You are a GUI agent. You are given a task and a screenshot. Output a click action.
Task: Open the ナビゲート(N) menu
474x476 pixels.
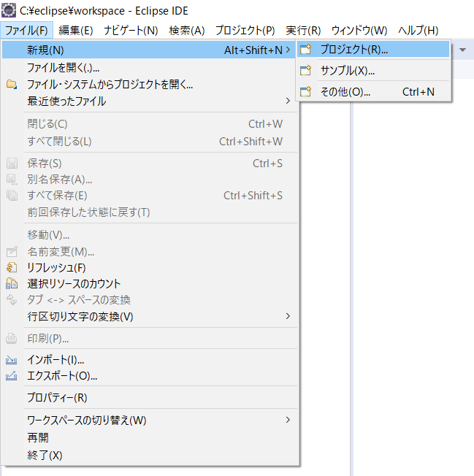(x=131, y=30)
